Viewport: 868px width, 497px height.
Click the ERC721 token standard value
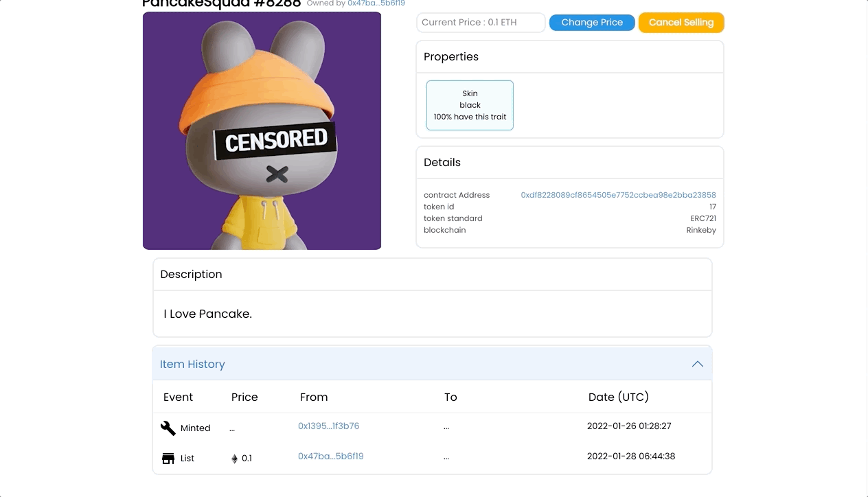[703, 218]
